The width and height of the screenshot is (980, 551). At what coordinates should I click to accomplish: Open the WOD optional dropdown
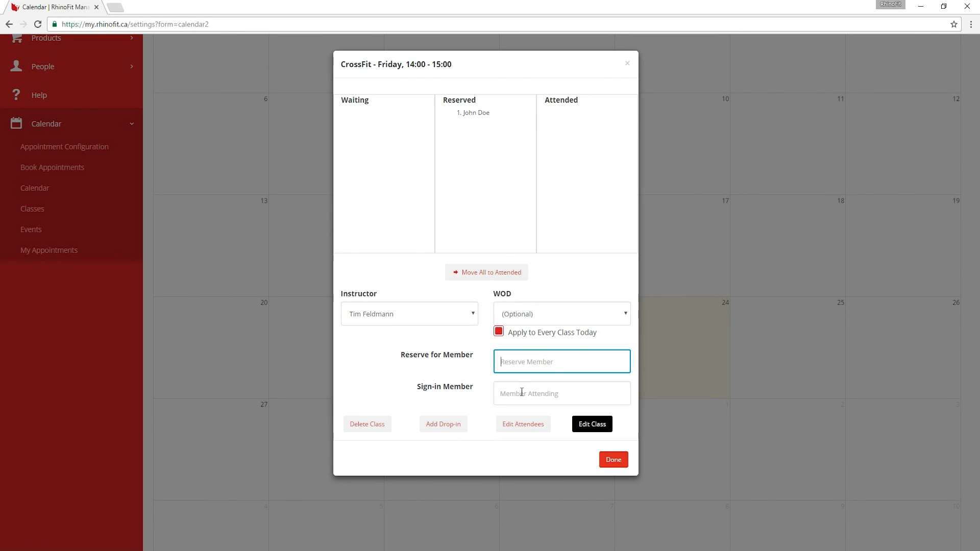point(561,314)
